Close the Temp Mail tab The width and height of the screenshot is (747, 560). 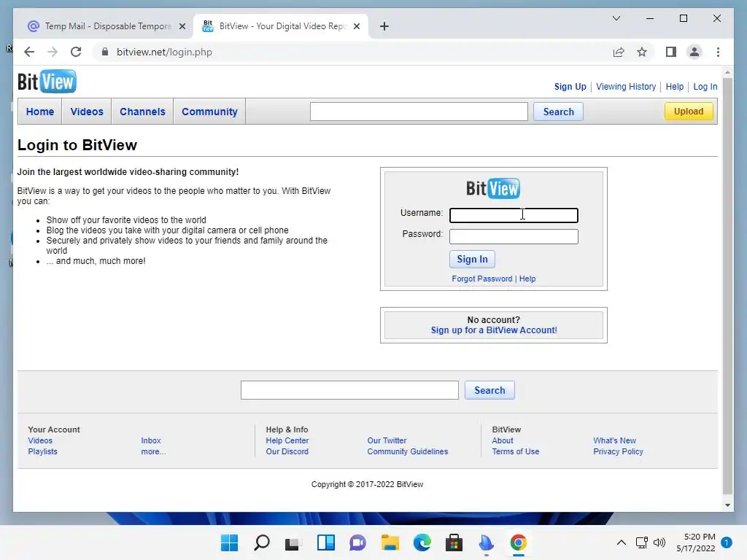point(182,26)
